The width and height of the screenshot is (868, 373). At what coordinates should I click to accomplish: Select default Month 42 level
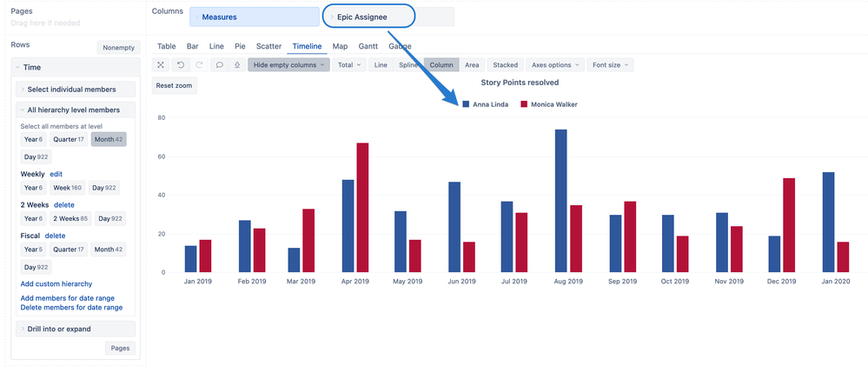[109, 139]
